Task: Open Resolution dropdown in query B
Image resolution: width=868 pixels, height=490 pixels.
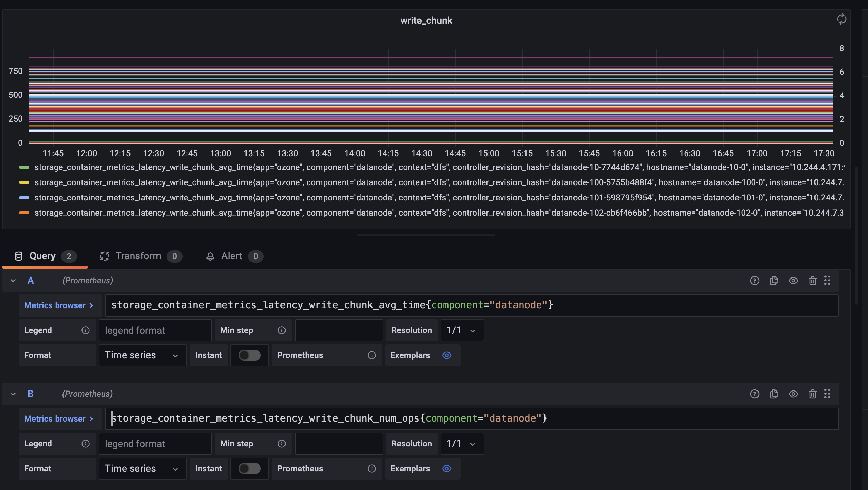Action: pos(462,444)
